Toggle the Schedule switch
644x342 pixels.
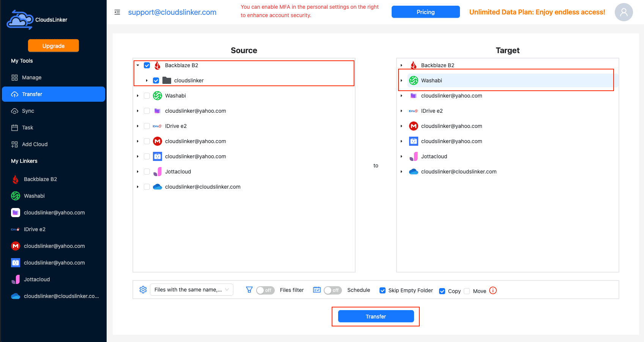tap(333, 290)
